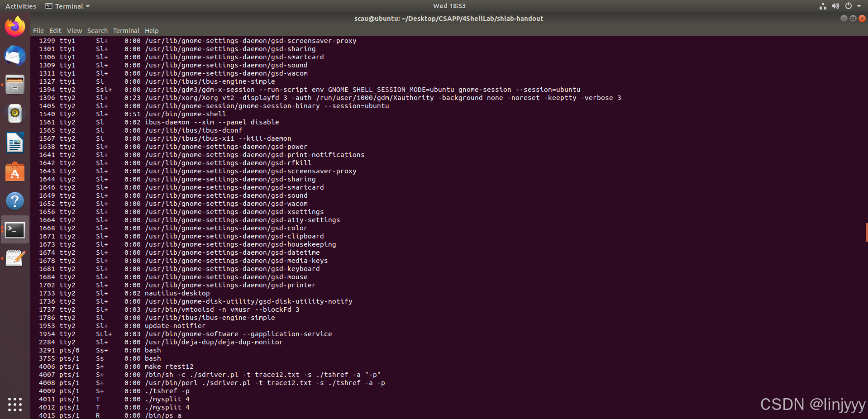This screenshot has height=419, width=868.
Task: Click the gsd-power process line
Action: pyautogui.click(x=173, y=147)
